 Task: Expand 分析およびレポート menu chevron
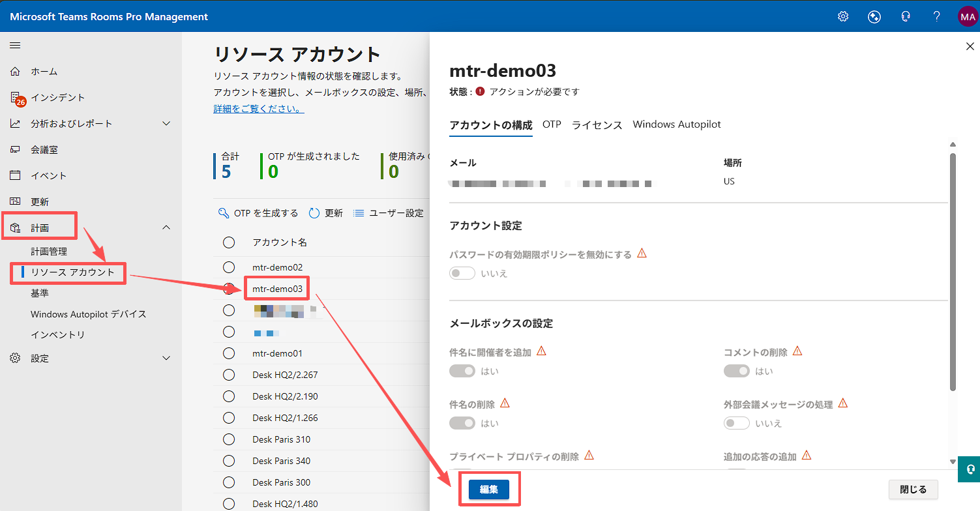pyautogui.click(x=166, y=123)
